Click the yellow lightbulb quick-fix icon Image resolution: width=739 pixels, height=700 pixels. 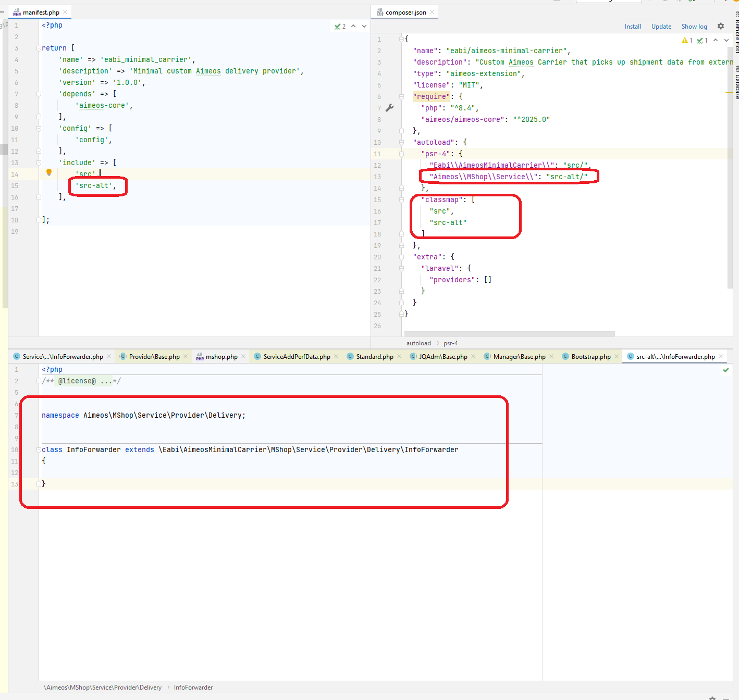coord(49,172)
